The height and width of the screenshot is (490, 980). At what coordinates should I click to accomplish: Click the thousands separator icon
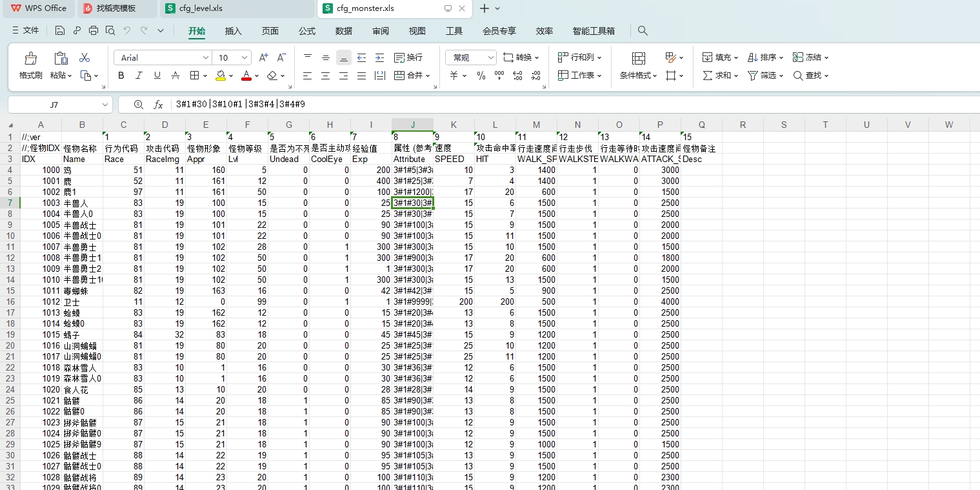coord(499,76)
